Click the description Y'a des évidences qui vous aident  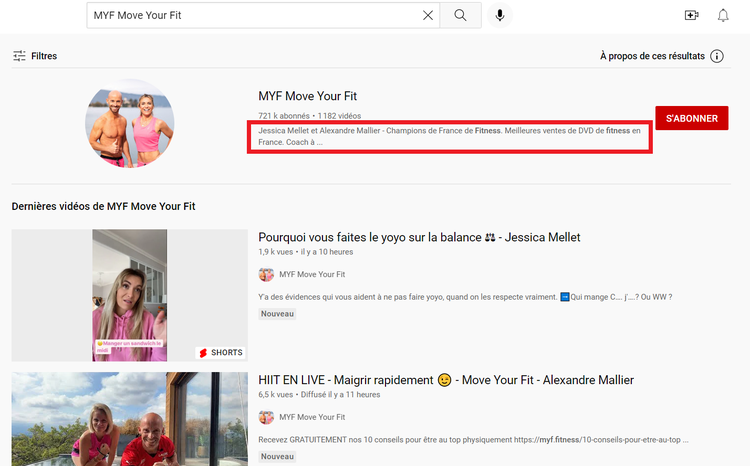[x=465, y=297]
